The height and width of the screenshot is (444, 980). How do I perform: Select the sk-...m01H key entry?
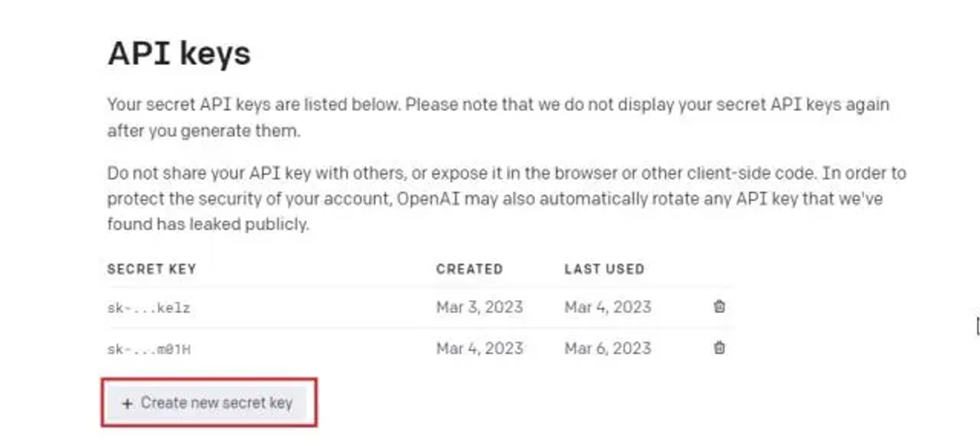[148, 349]
